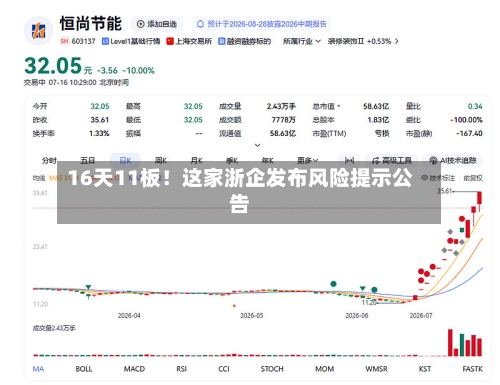Switch to the 五日 chart tab
The image size is (500, 385).
click(x=87, y=161)
